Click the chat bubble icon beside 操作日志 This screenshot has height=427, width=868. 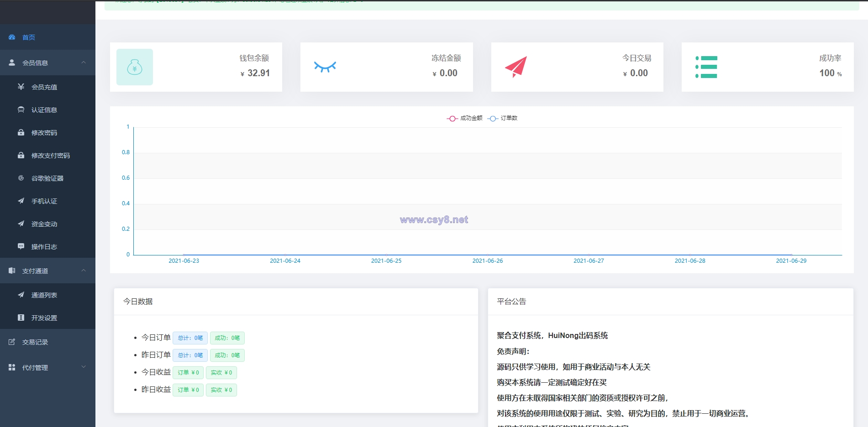tap(21, 246)
